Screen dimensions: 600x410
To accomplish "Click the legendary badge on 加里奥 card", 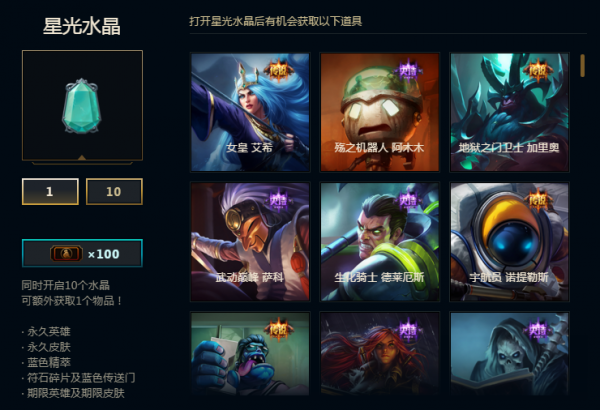I will (538, 70).
